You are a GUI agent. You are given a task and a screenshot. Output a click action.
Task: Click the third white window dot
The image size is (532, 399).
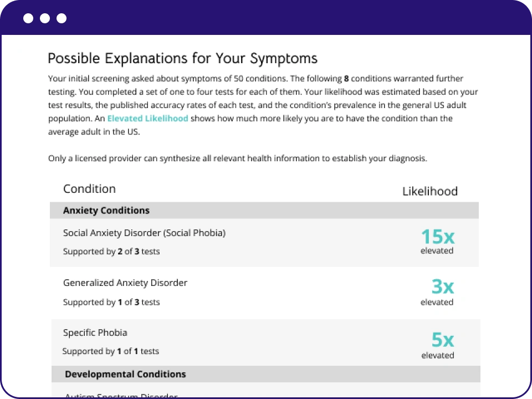pyautogui.click(x=62, y=18)
